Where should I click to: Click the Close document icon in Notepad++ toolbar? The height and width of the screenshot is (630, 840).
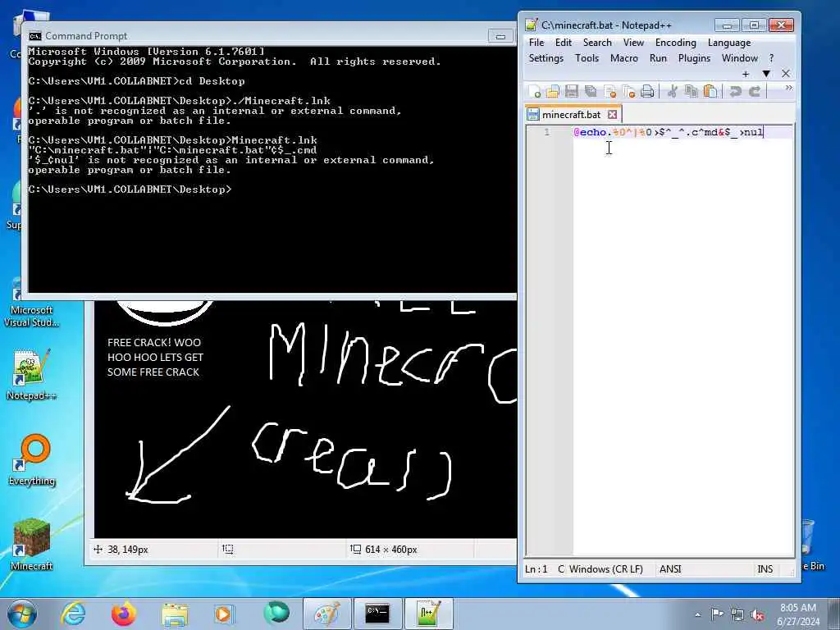tap(609, 92)
